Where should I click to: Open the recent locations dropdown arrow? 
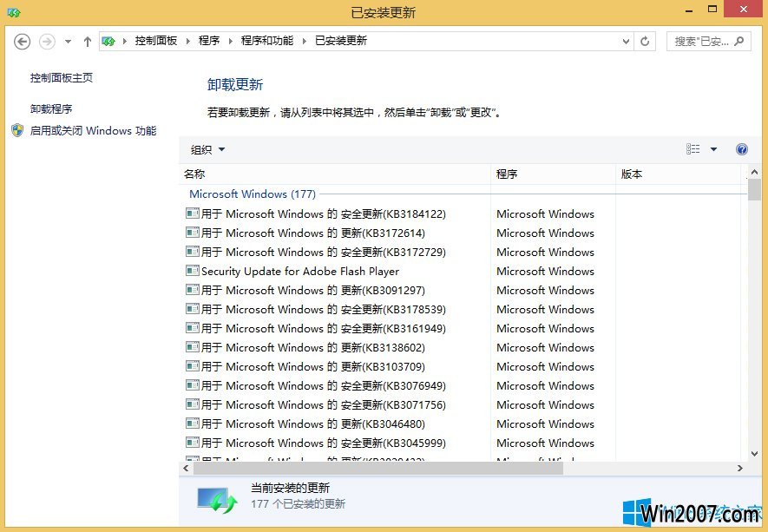click(68, 42)
